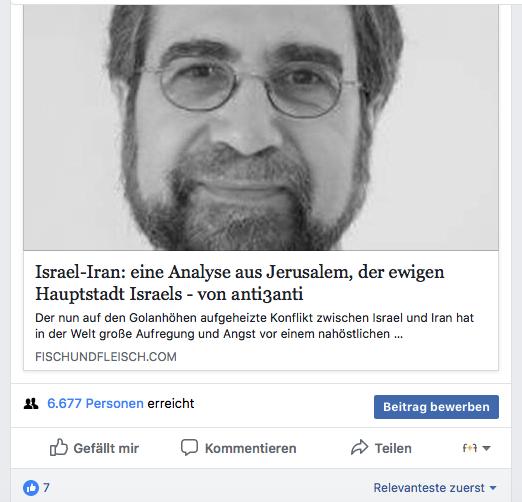Viewport: 522px width, 502px height.
Task: Choose the Teilen action
Action: 393,448
